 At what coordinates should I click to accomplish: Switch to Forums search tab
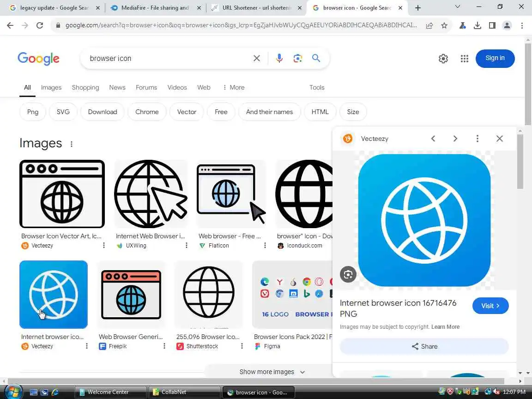(x=146, y=88)
